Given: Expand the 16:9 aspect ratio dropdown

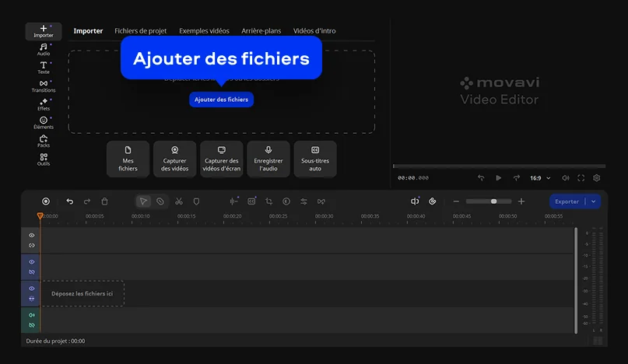Looking at the screenshot, I should click(x=540, y=178).
